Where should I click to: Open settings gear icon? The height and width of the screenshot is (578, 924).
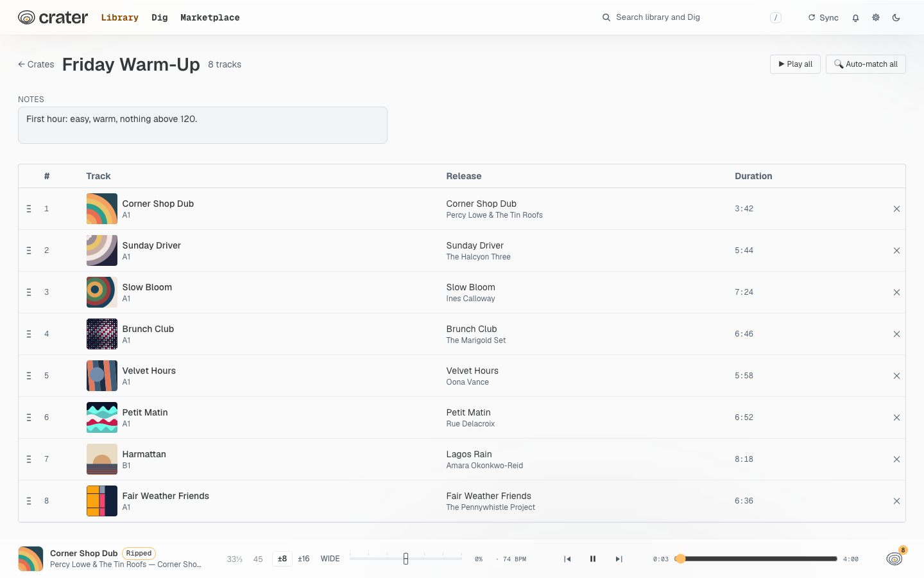[876, 18]
